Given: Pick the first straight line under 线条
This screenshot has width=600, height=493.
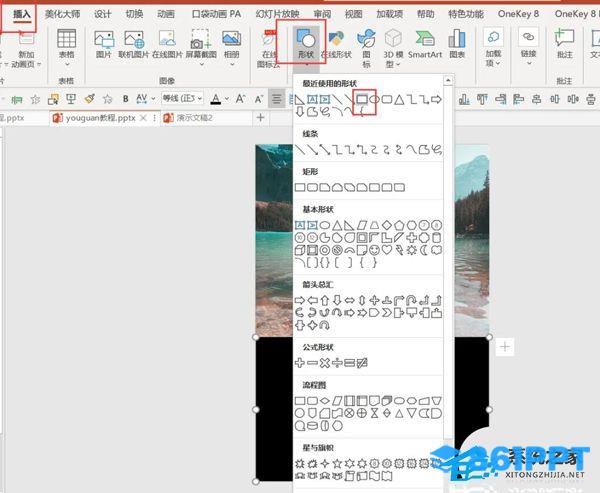Looking at the screenshot, I should [x=300, y=149].
